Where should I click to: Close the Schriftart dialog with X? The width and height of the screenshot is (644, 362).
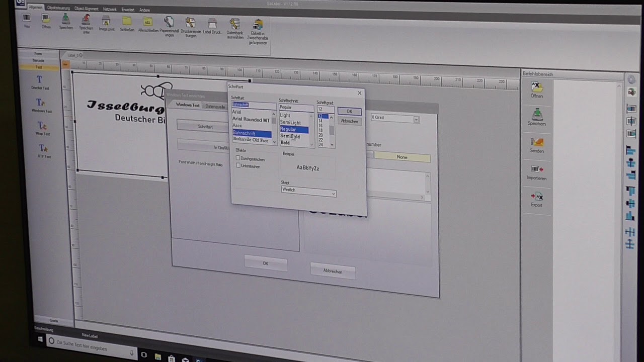tap(359, 93)
